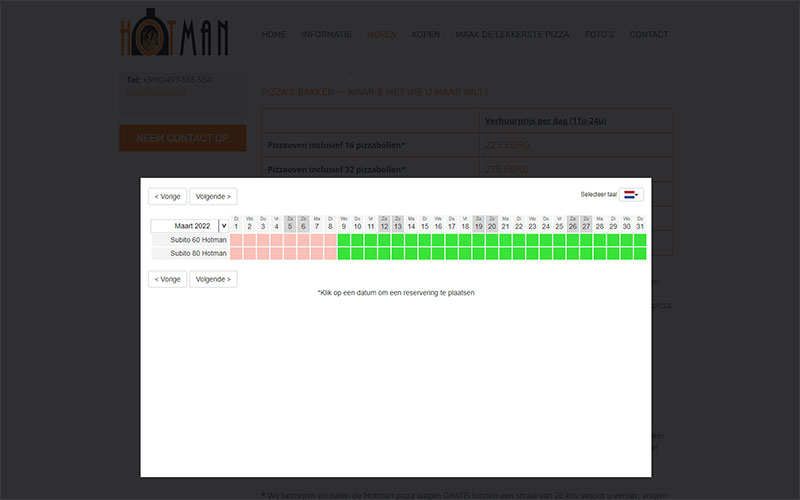Select Subito 80 Hotman on day 16

(x=438, y=254)
